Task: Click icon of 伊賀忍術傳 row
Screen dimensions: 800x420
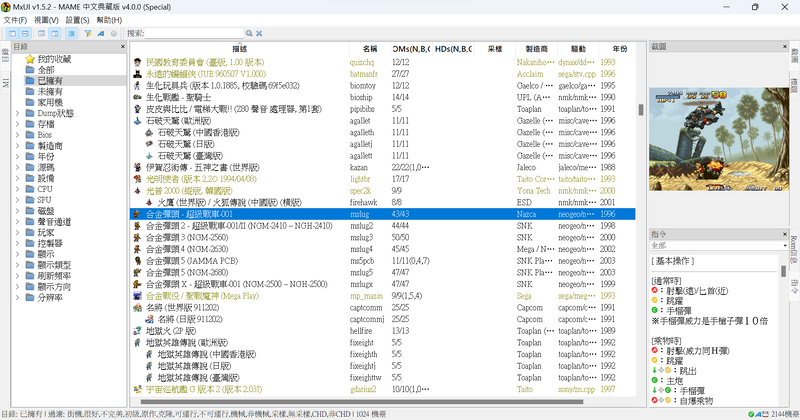Action: coord(137,167)
